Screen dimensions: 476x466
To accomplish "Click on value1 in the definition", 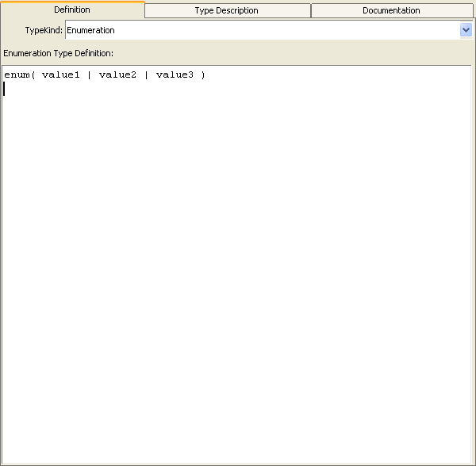I will [61, 74].
